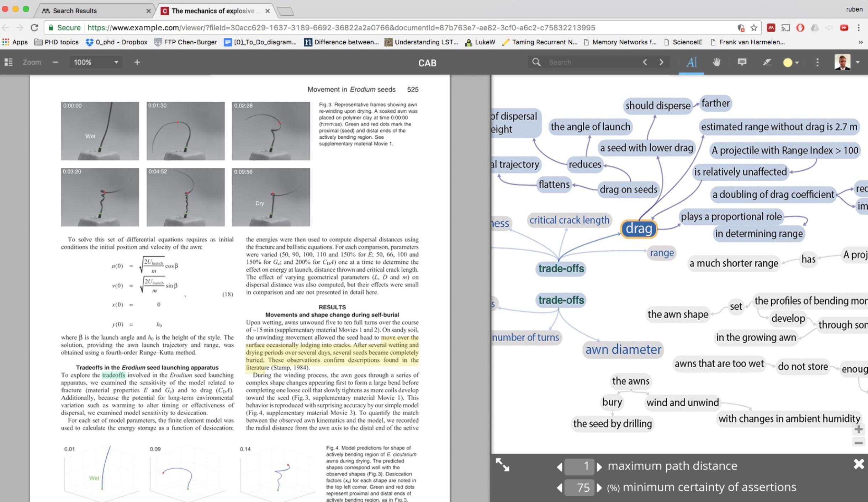The width and height of the screenshot is (868, 502).
Task: Open the yellow highlight color picker
Action: [791, 63]
